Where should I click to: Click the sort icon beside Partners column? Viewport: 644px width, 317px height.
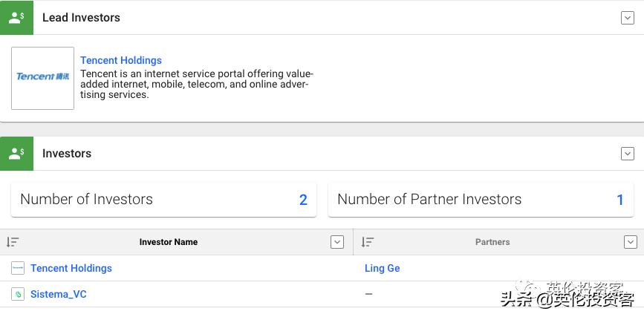point(367,242)
